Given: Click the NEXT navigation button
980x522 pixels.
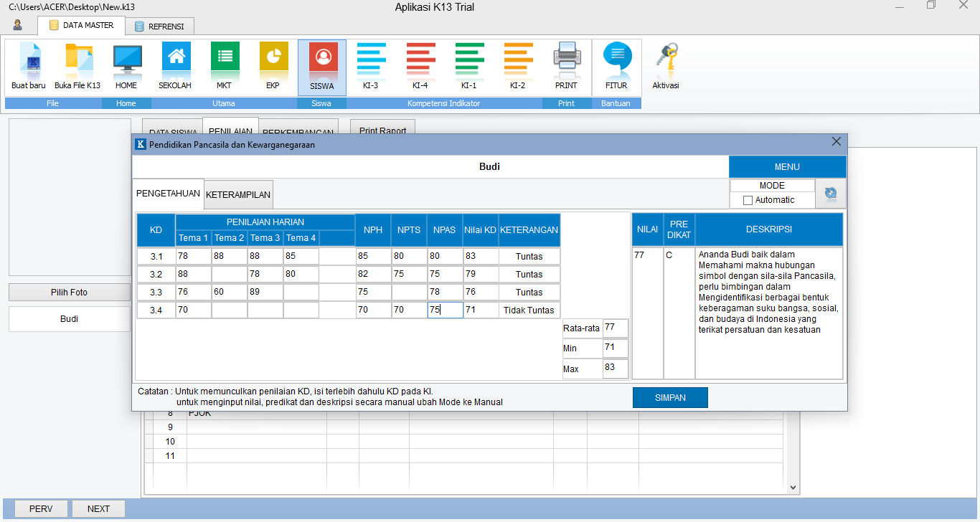Looking at the screenshot, I should (x=98, y=508).
